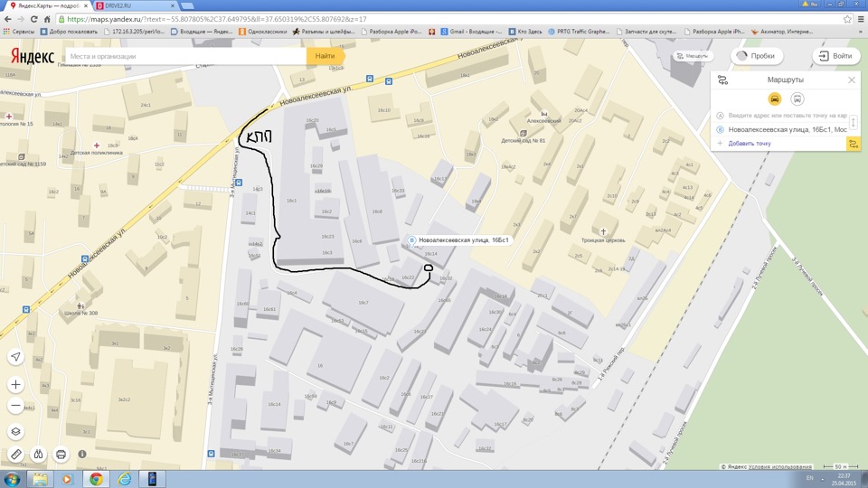868x488 pixels.
Task: Click the Войти login button
Action: 835,56
